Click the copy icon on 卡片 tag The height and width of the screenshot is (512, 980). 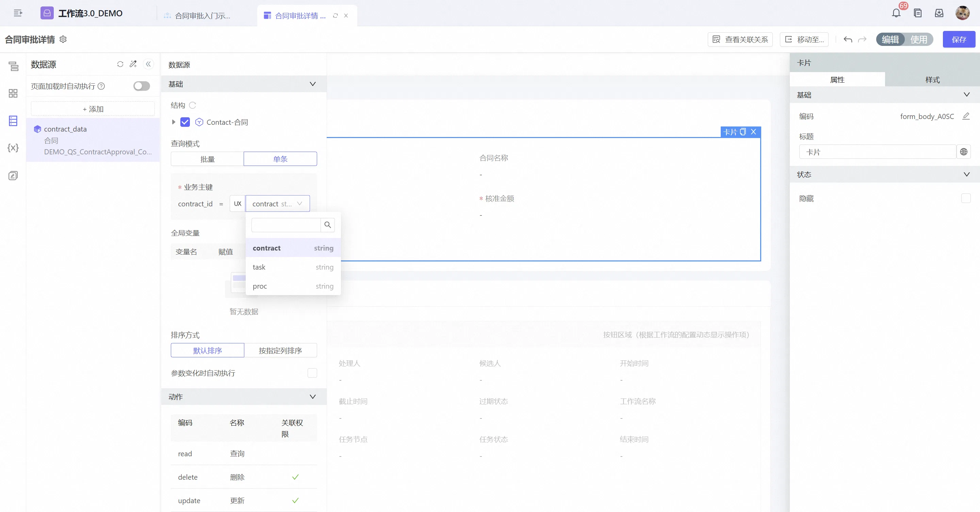click(x=743, y=132)
